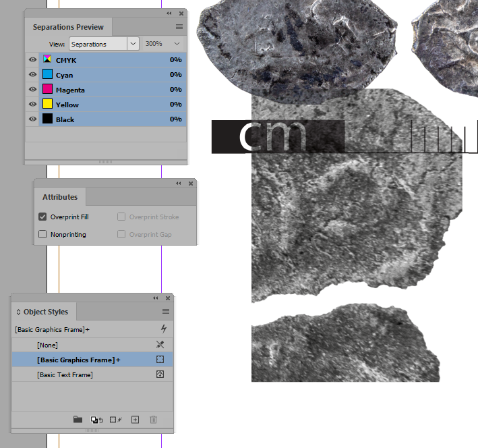Select the Magenta ink row

[x=113, y=90]
